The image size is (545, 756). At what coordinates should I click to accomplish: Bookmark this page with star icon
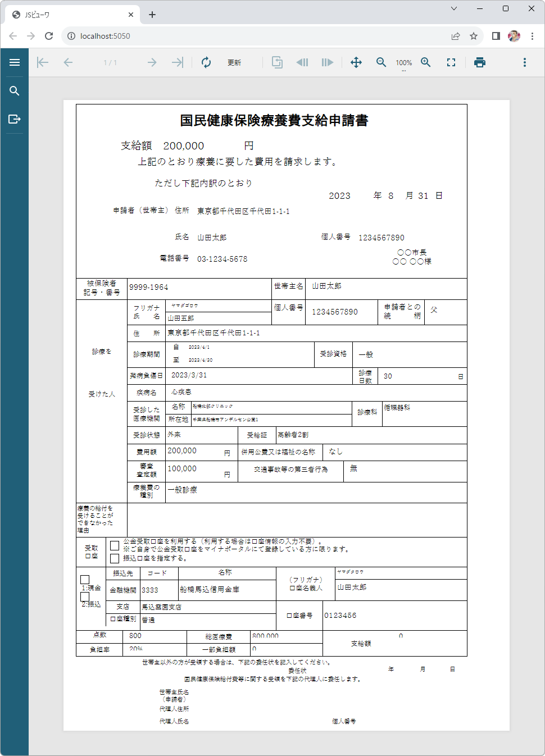click(x=474, y=36)
